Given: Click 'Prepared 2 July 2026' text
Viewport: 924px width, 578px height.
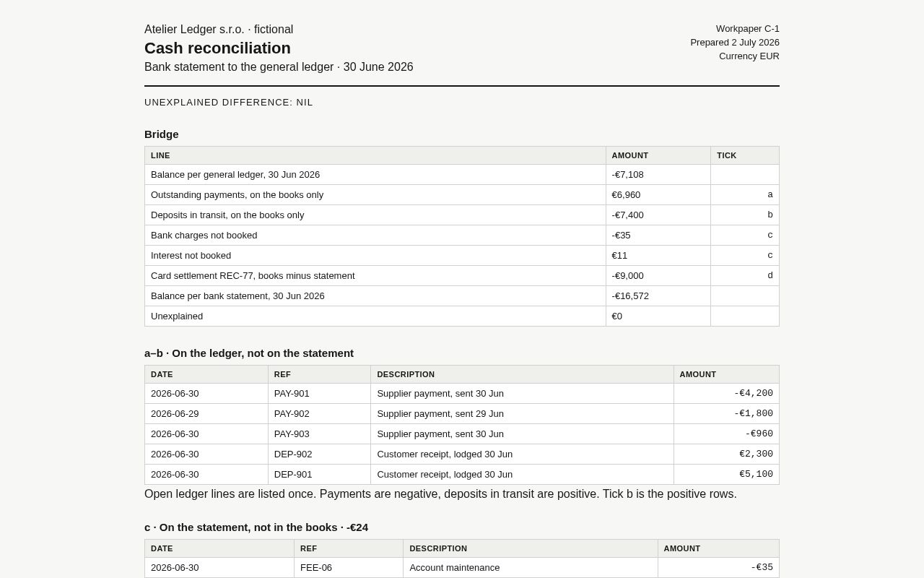Looking at the screenshot, I should 735,43.
